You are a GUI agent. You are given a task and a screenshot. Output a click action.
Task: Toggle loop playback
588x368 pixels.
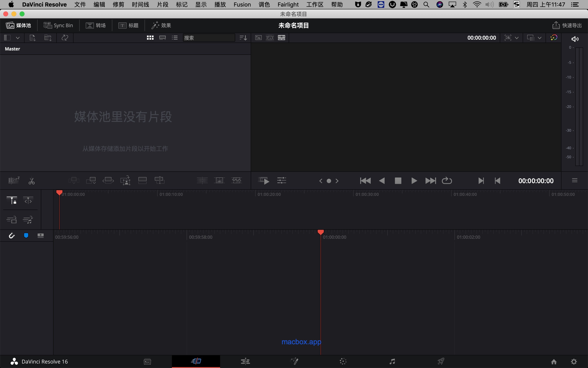(x=447, y=181)
